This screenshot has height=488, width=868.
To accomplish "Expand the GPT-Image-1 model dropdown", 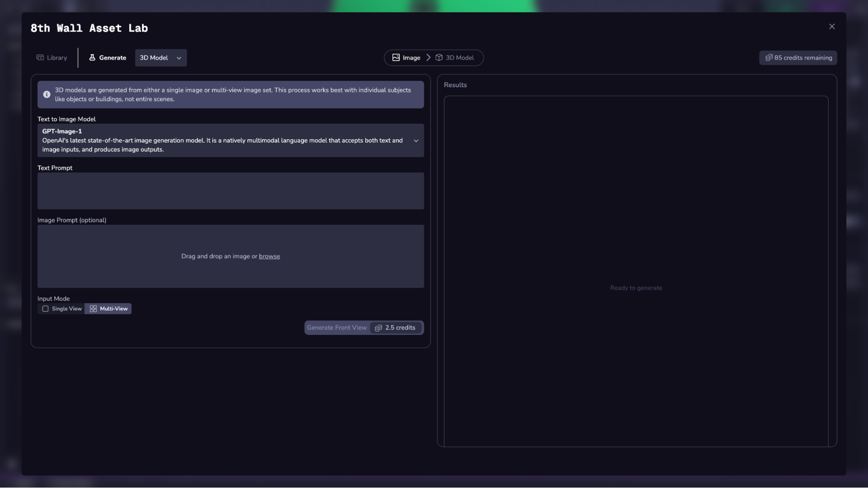I will [416, 141].
